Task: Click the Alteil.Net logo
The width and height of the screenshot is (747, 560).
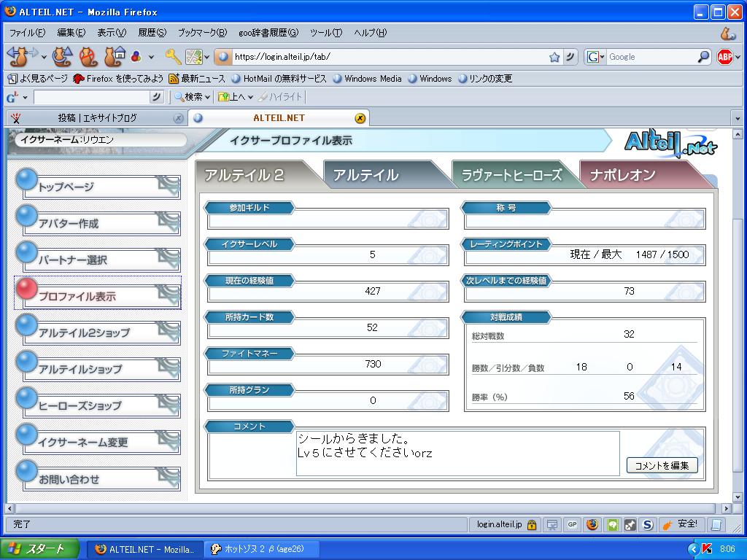Action: pyautogui.click(x=670, y=142)
